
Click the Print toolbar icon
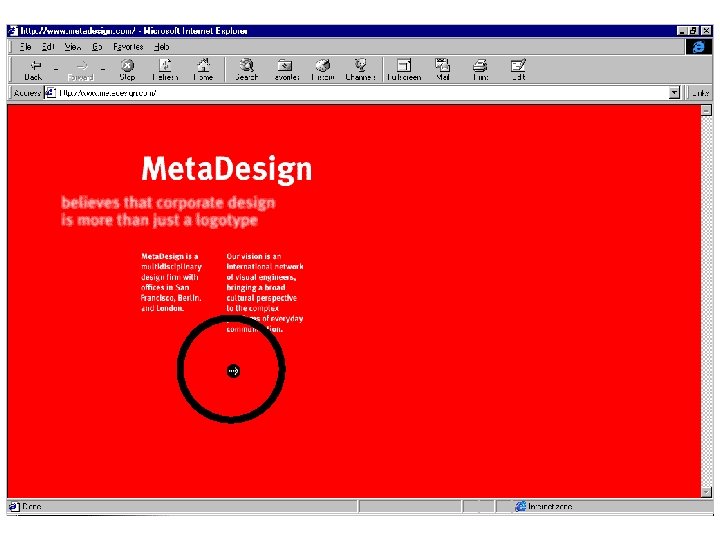pyautogui.click(x=480, y=70)
